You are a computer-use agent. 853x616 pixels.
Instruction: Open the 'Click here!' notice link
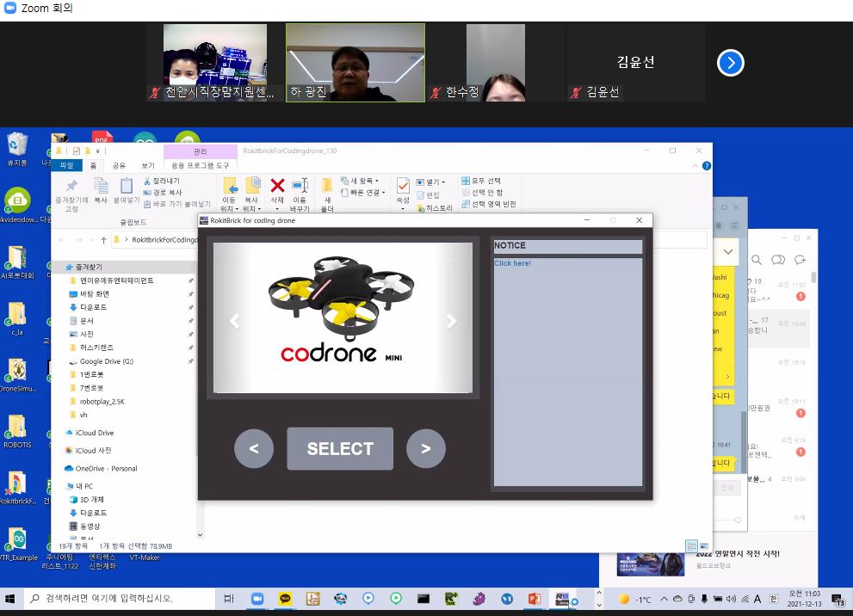(x=512, y=263)
